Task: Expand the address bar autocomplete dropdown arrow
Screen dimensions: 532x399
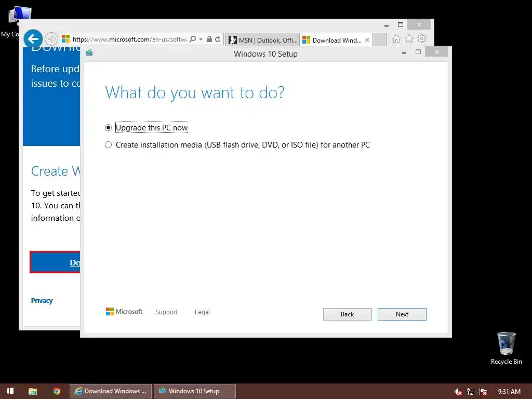Action: coord(201,39)
